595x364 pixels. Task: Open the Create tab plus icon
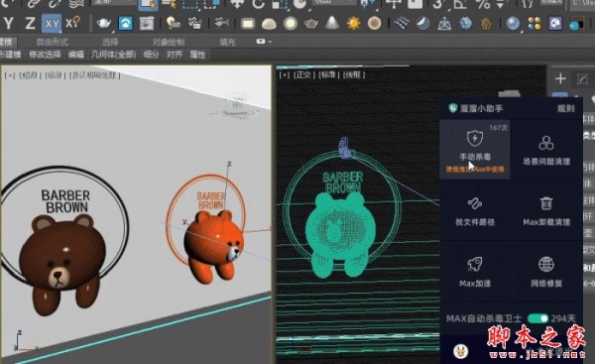(560, 79)
